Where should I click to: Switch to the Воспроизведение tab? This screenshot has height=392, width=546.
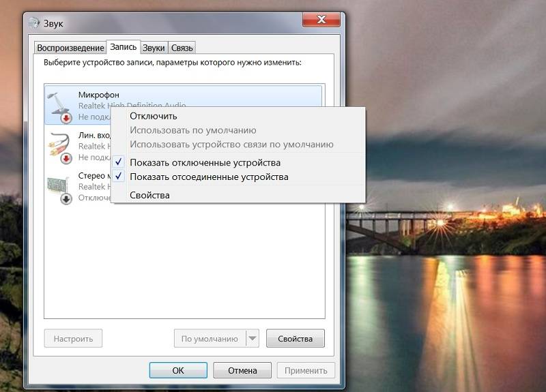tap(70, 48)
